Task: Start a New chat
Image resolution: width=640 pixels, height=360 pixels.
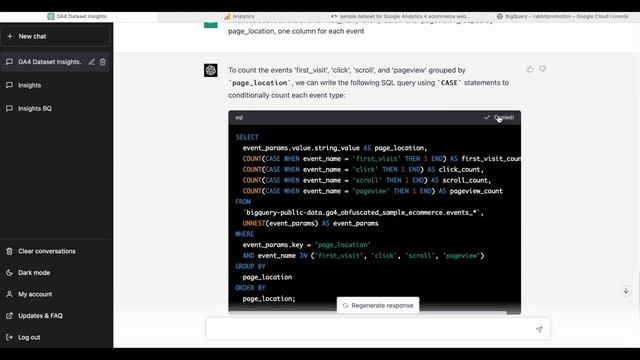Action: [55, 36]
